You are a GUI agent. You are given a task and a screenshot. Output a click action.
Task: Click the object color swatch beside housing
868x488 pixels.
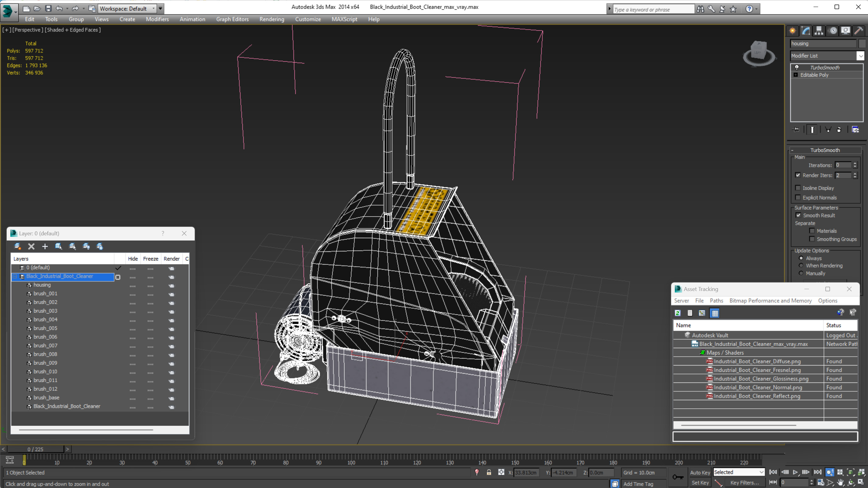pos(862,43)
